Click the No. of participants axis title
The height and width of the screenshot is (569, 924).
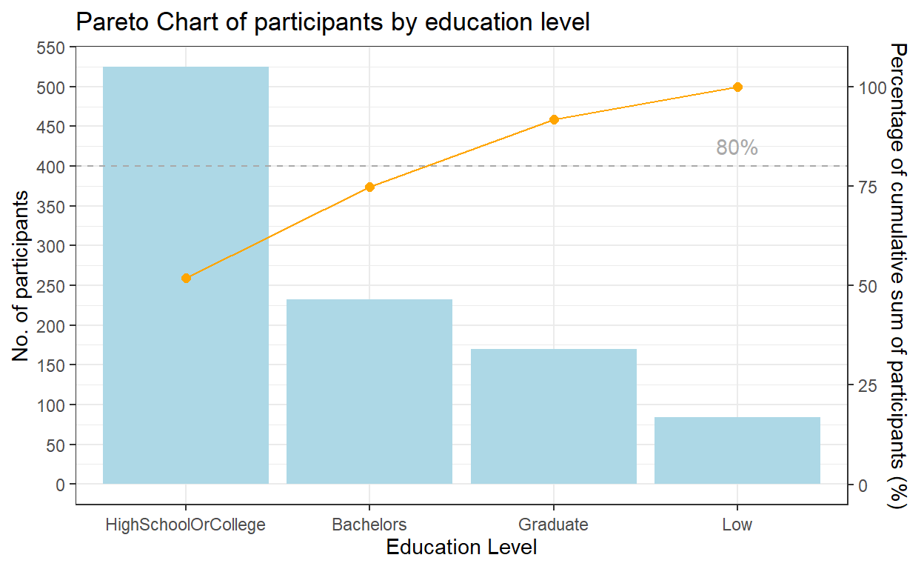tap(21, 276)
